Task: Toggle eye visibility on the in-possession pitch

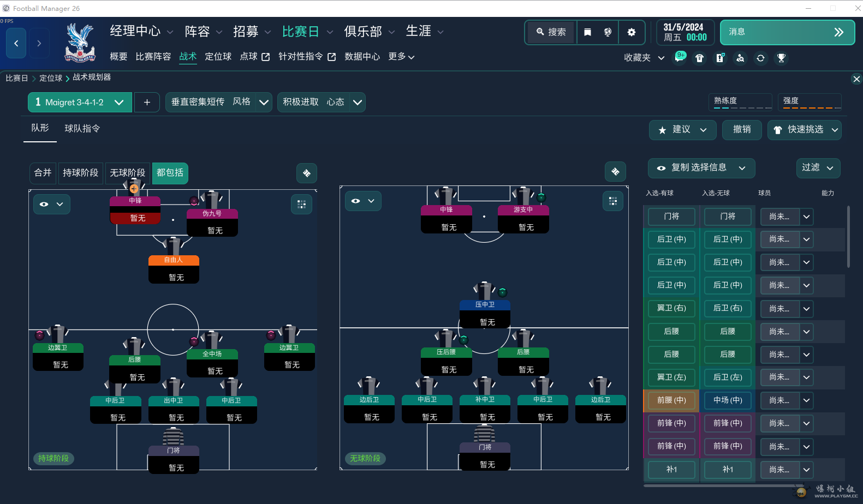Action: click(51, 204)
